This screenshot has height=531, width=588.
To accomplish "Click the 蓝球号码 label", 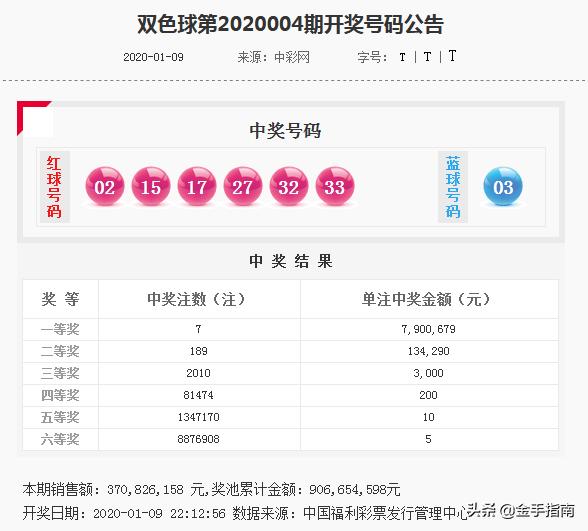I will click(x=453, y=187).
